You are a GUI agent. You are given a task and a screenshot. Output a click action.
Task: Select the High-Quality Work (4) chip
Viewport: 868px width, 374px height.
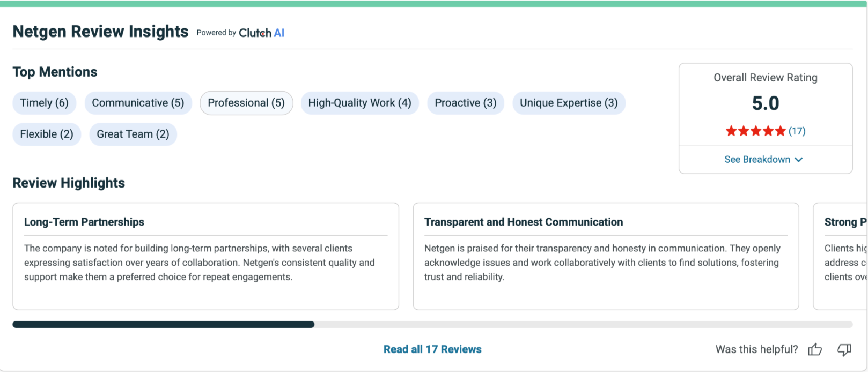[x=359, y=103]
